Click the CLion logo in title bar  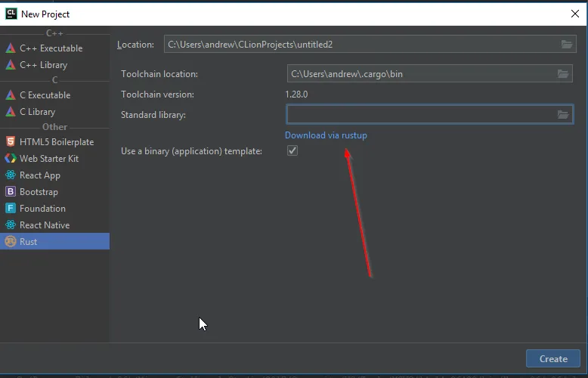click(11, 14)
